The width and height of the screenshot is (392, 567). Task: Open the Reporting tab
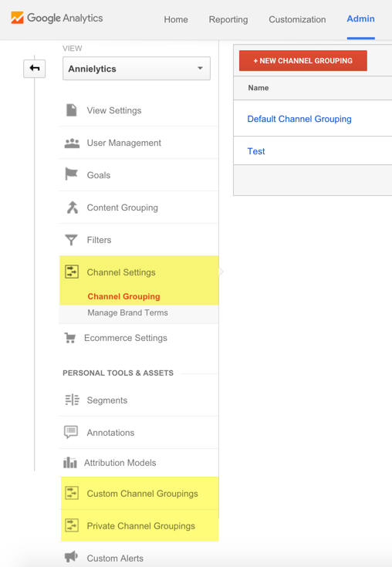tap(228, 19)
